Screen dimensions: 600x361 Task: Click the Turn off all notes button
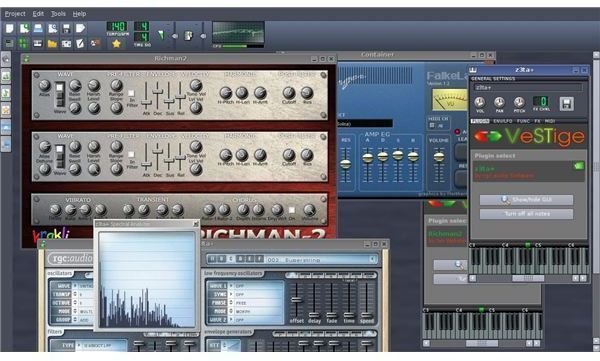527,214
